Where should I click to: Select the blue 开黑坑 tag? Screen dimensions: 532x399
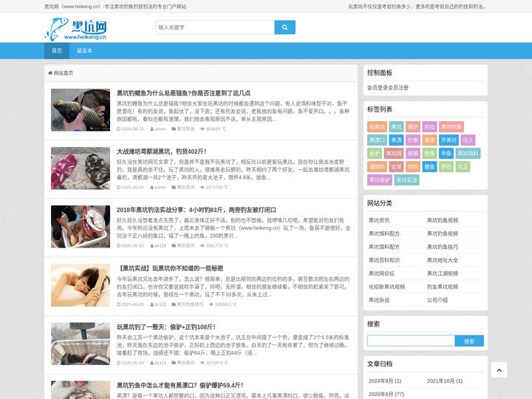coord(449,140)
